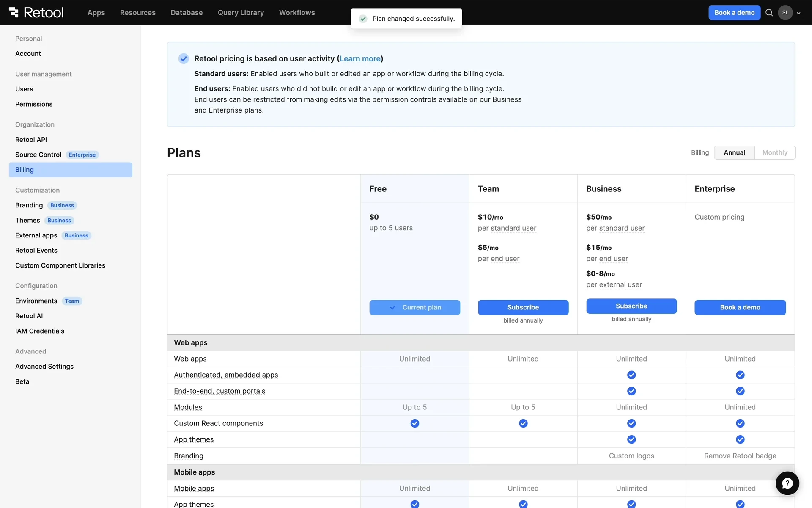
Task: Open Branding settings in sidebar
Action: (29, 205)
